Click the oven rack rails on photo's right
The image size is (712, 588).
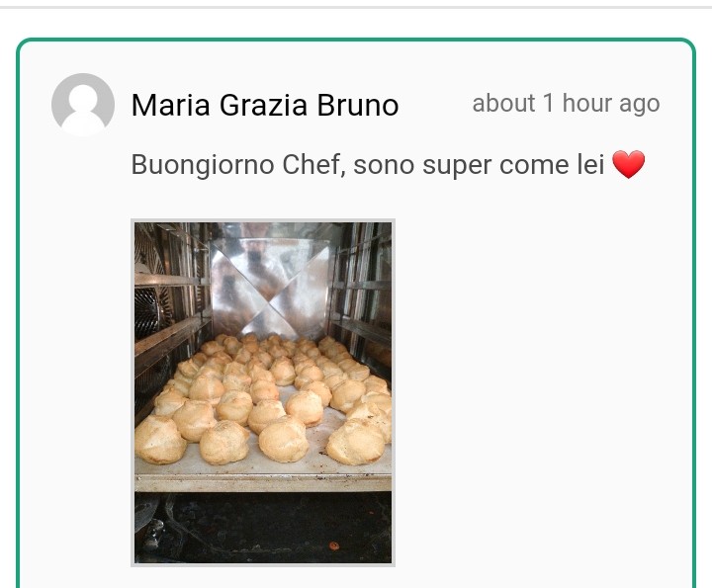tap(363, 294)
